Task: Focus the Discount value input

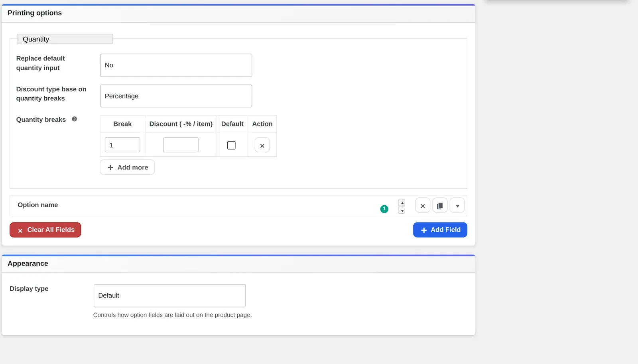Action: point(181,145)
